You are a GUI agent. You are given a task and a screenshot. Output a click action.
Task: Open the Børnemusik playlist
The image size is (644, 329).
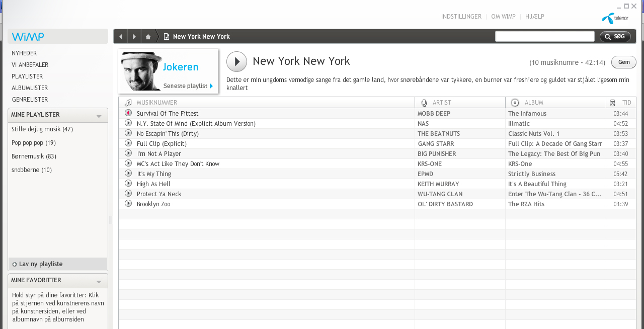click(34, 156)
